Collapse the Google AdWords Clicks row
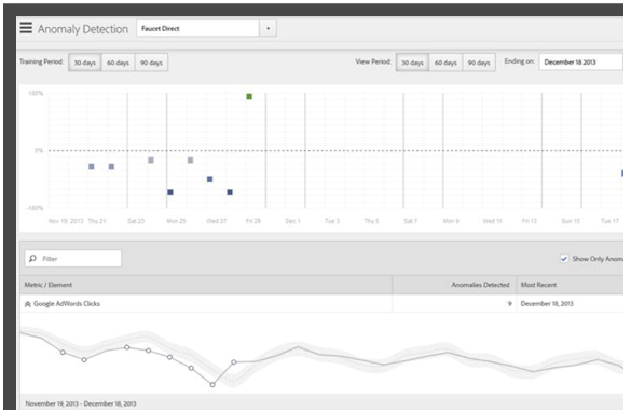623x410 pixels. pyautogui.click(x=27, y=304)
